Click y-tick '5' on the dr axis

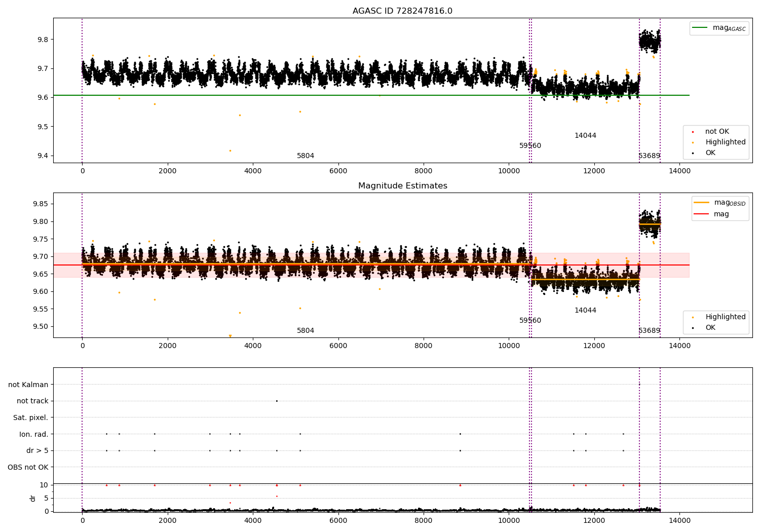(x=47, y=499)
